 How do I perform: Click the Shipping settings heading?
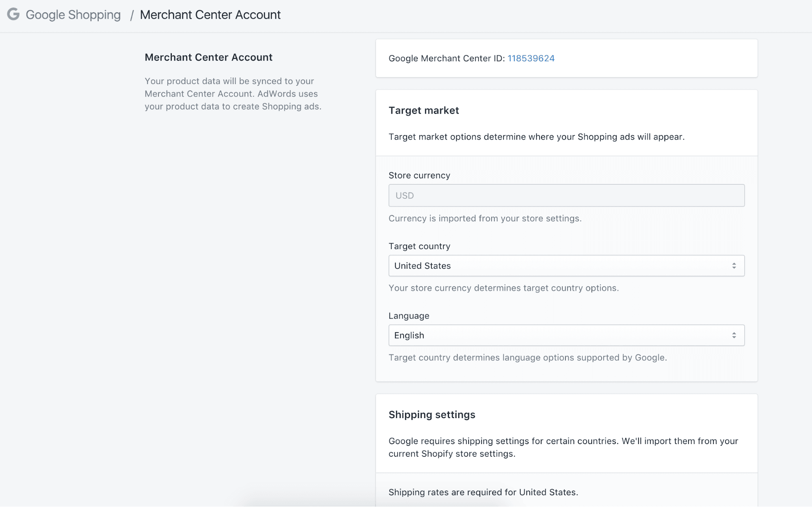pyautogui.click(x=432, y=414)
